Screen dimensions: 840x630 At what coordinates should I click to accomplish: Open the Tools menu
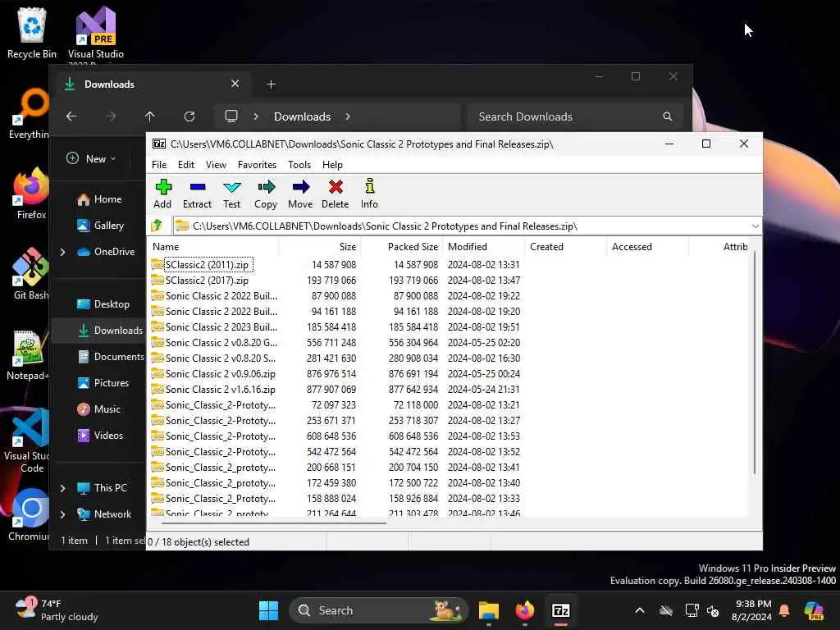coord(299,165)
